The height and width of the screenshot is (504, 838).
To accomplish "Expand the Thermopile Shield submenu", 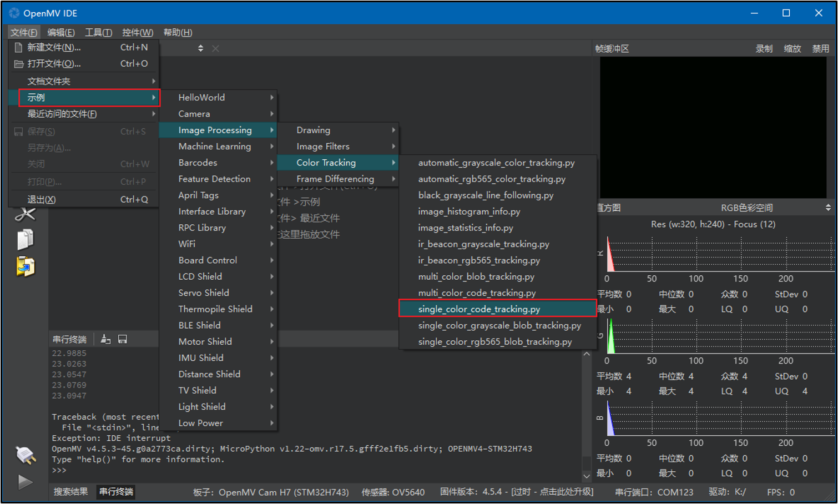I will pyautogui.click(x=218, y=309).
